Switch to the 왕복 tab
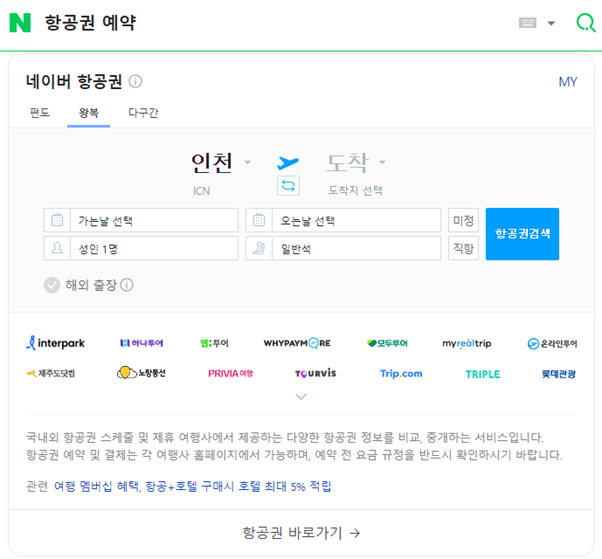602x559 pixels. [x=89, y=113]
